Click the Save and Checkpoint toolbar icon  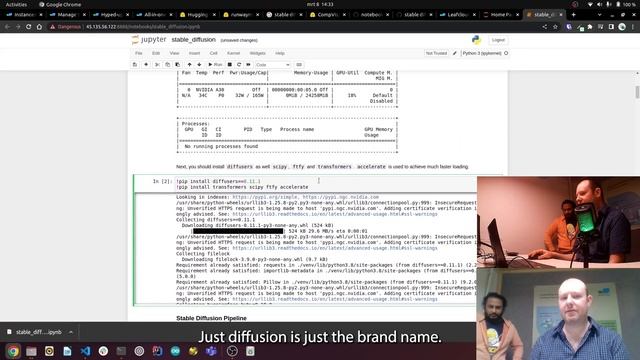coord(135,64)
